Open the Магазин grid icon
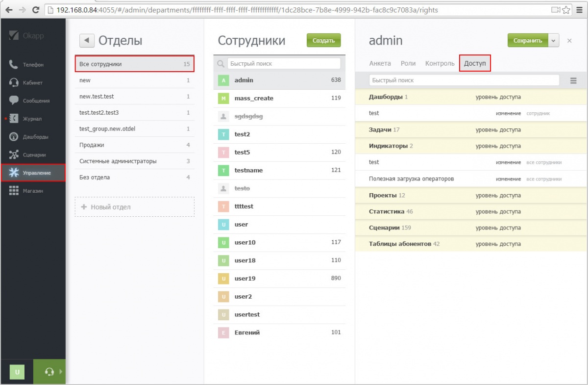Viewport: 588px width, 385px height. 14,191
